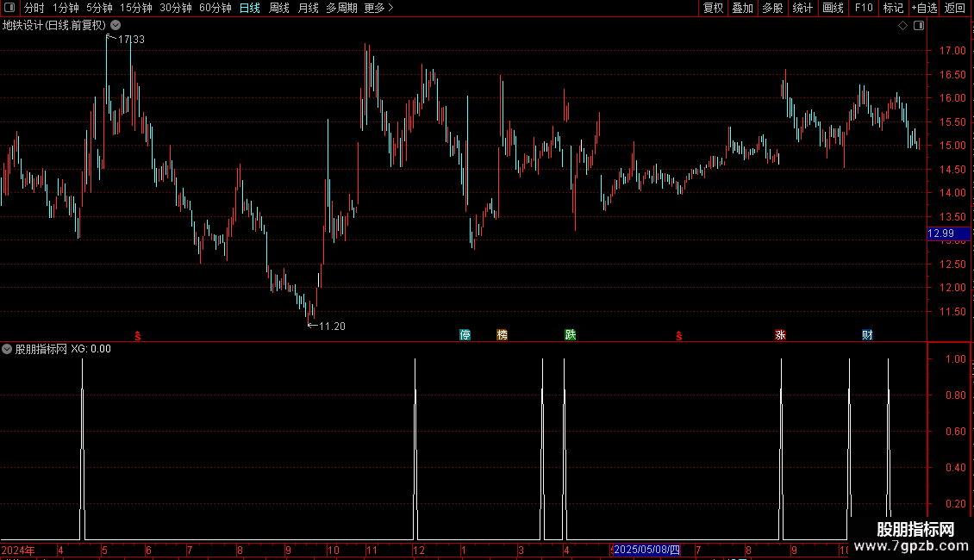974x560 pixels.
Task: Click the 叠加 overlay button
Action: [x=742, y=8]
